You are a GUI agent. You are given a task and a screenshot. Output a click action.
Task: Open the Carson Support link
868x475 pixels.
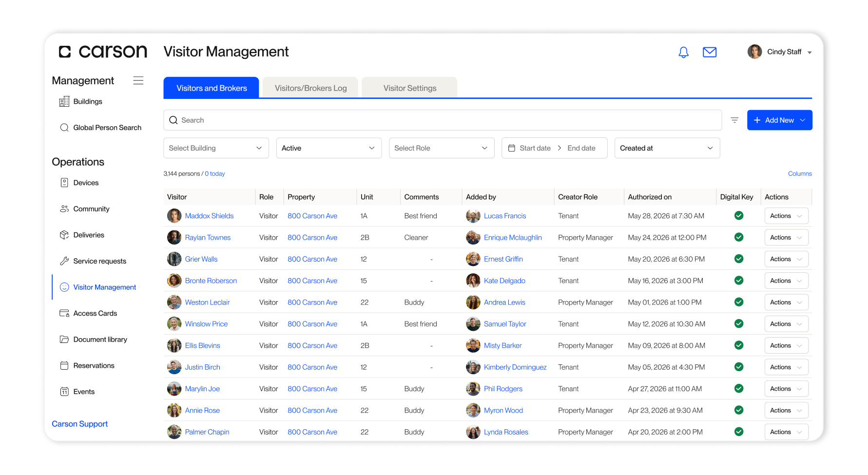[79, 424]
